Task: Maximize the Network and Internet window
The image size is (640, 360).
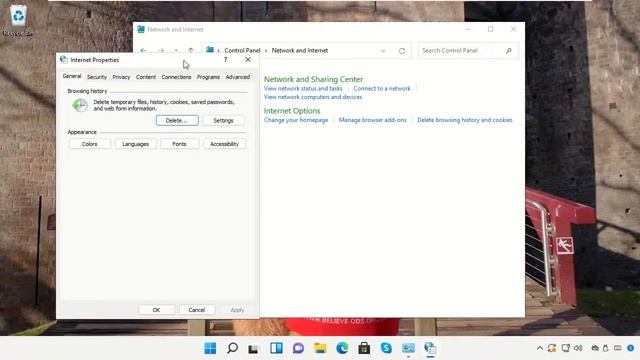Action: 491,29
